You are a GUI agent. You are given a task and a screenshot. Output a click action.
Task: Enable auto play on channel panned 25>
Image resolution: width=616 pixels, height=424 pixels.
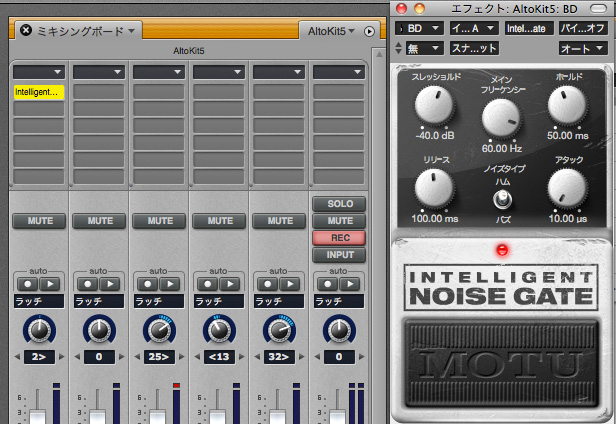click(x=170, y=284)
